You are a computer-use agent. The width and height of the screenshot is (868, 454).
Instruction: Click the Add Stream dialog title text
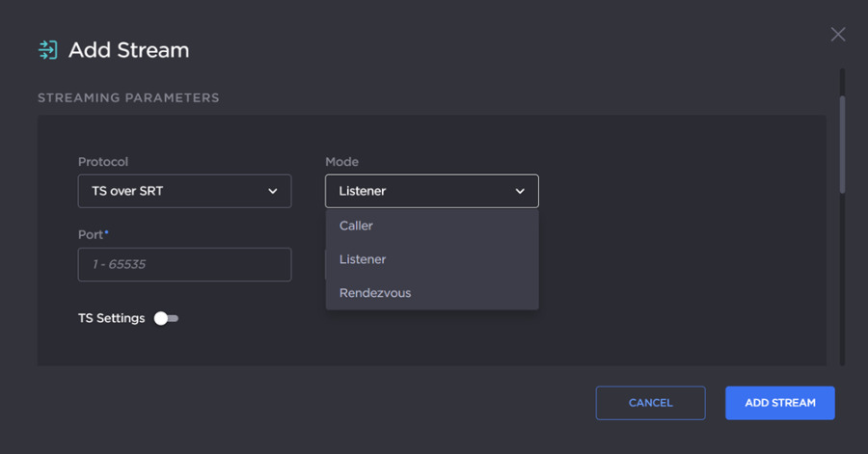[128, 50]
